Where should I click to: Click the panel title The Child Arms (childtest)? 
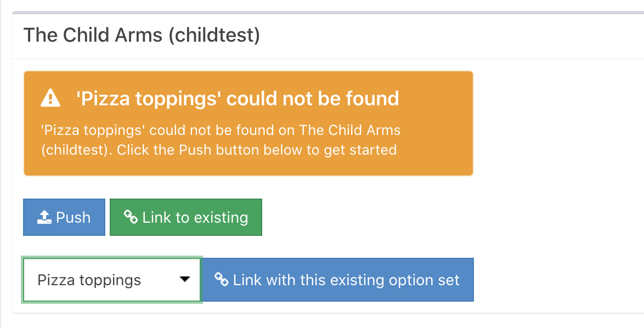(x=142, y=35)
